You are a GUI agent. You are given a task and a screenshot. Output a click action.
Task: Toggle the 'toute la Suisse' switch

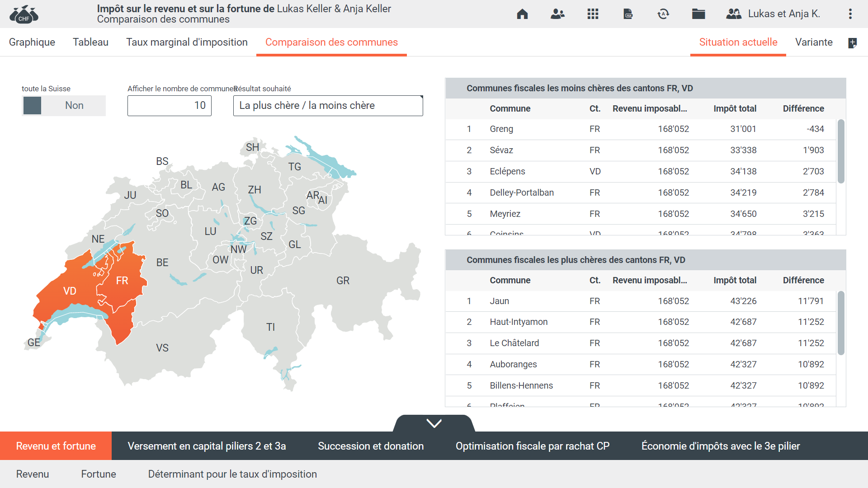pyautogui.click(x=64, y=106)
